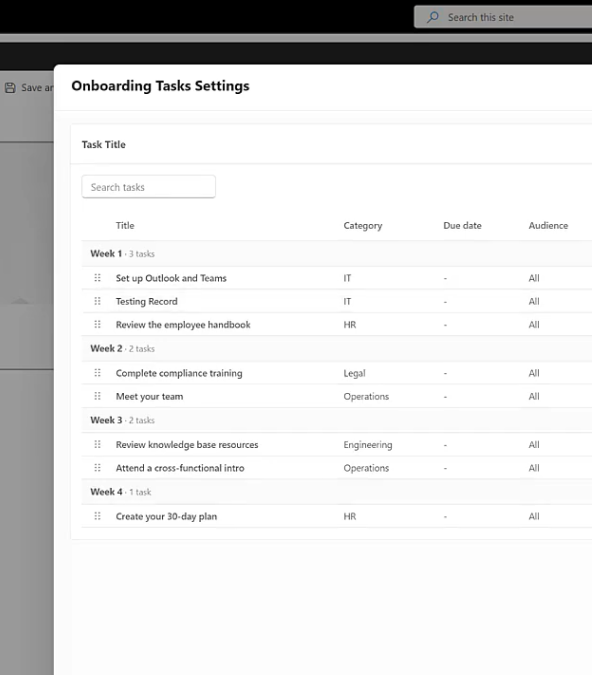This screenshot has width=592, height=675.
Task: Click Legal category of compliance training
Action: [354, 373]
